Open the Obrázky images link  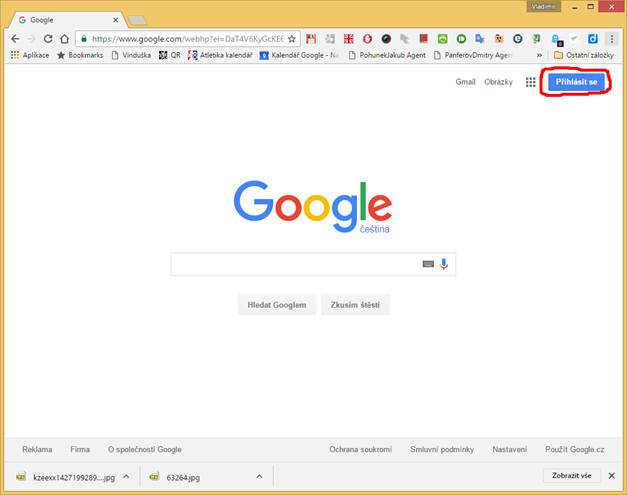(498, 82)
